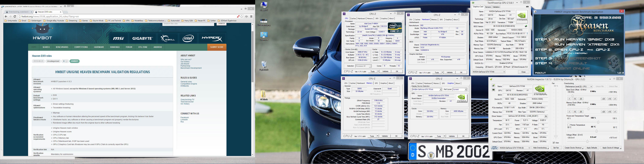Image resolution: width=644 pixels, height=164 pixels.
Task: Open the Dieser PC desktop icon
Action: 264,7
